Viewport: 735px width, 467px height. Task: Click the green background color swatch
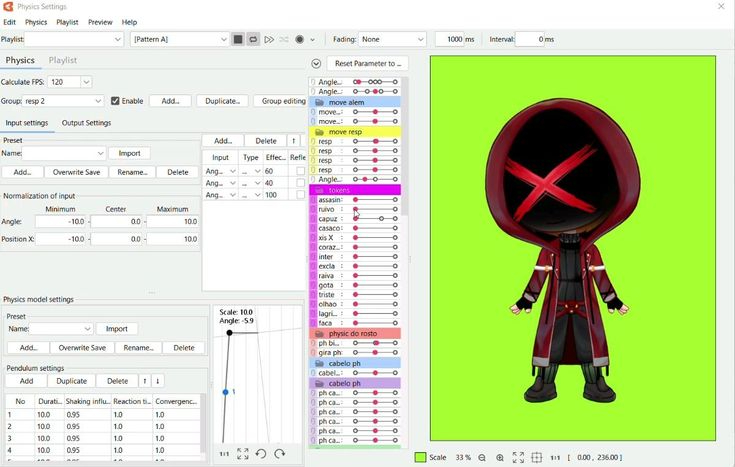pos(420,458)
